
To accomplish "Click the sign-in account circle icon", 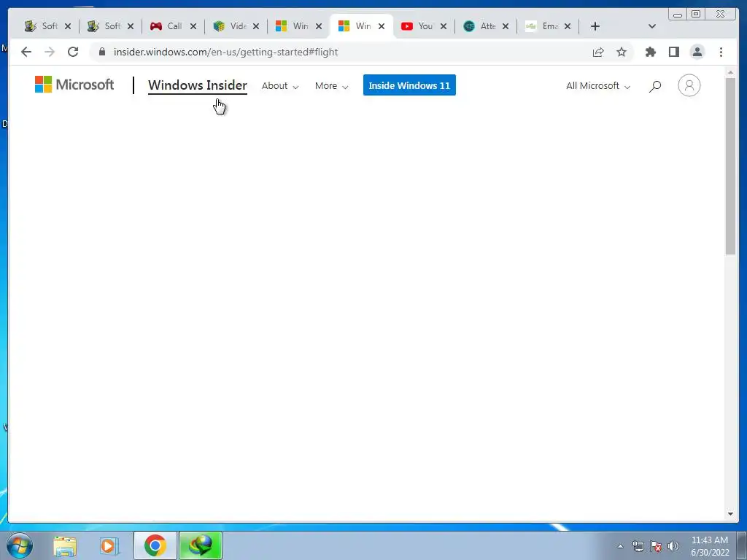I will 689,86.
